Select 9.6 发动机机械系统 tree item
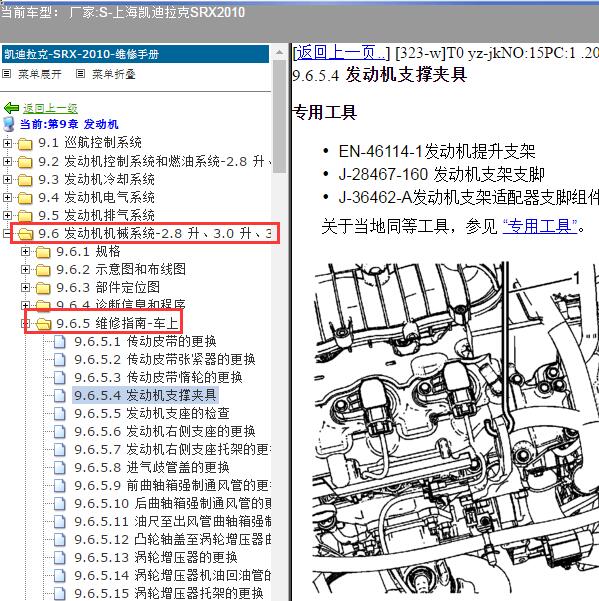This screenshot has height=601, width=599. point(154,233)
